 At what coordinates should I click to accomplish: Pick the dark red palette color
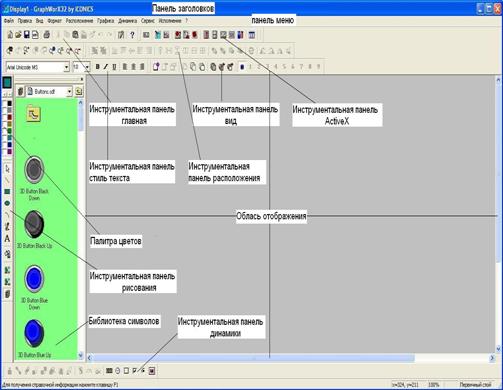pyautogui.click(x=9, y=117)
